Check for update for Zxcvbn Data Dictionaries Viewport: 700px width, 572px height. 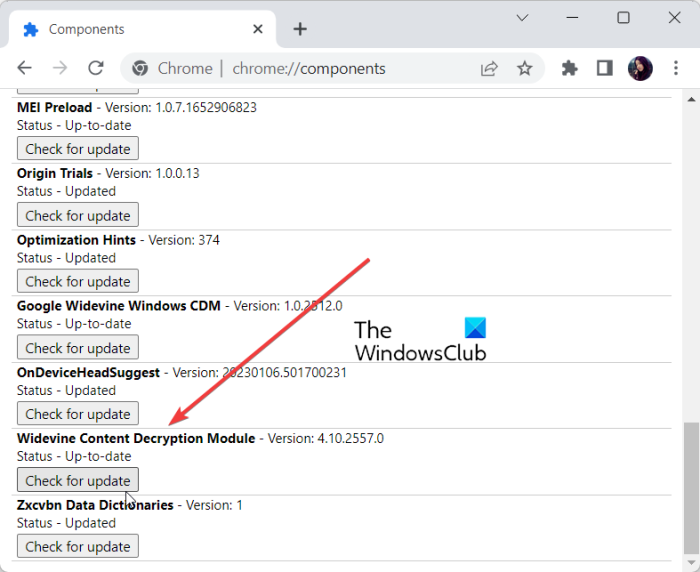(78, 547)
